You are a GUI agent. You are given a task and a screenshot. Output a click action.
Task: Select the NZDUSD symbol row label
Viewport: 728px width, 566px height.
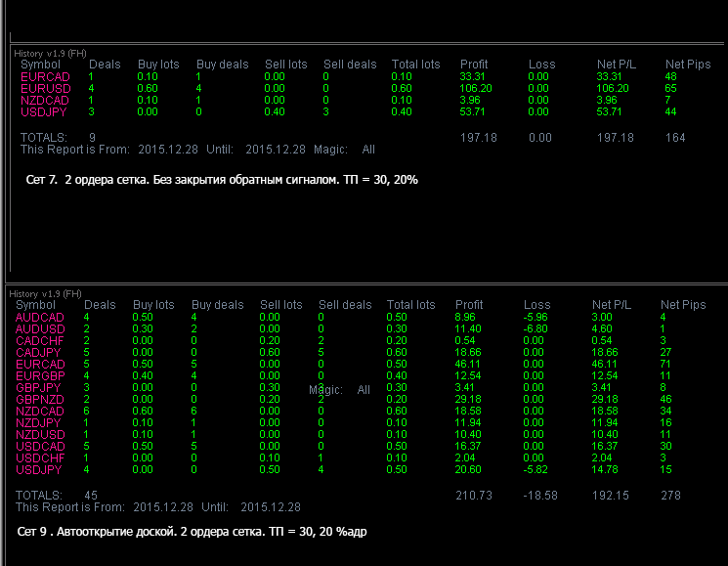40,435
